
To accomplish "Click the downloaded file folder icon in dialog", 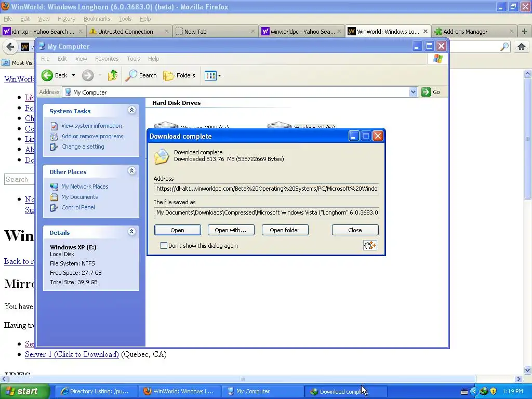I will (x=162, y=156).
